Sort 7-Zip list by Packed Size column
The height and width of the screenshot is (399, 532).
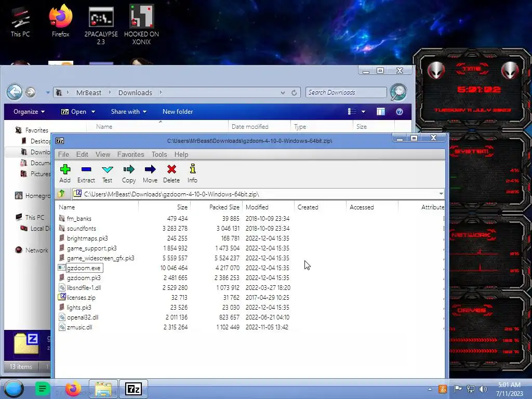[x=216, y=207]
